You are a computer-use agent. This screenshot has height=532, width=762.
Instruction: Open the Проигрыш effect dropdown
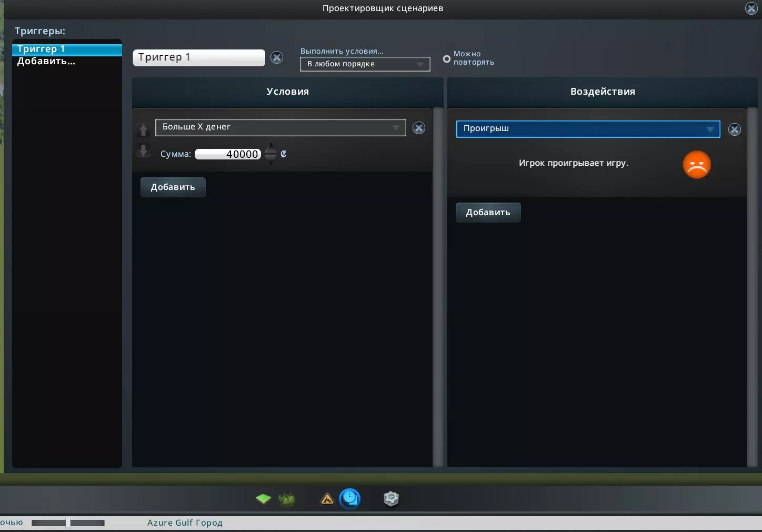[588, 129]
